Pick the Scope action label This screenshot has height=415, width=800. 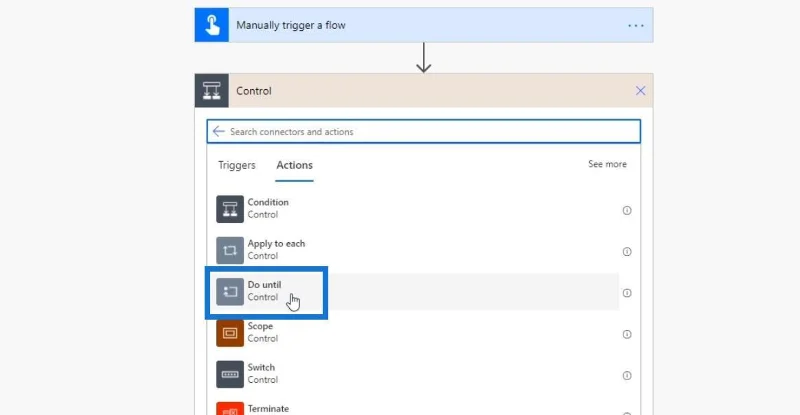tap(260, 326)
